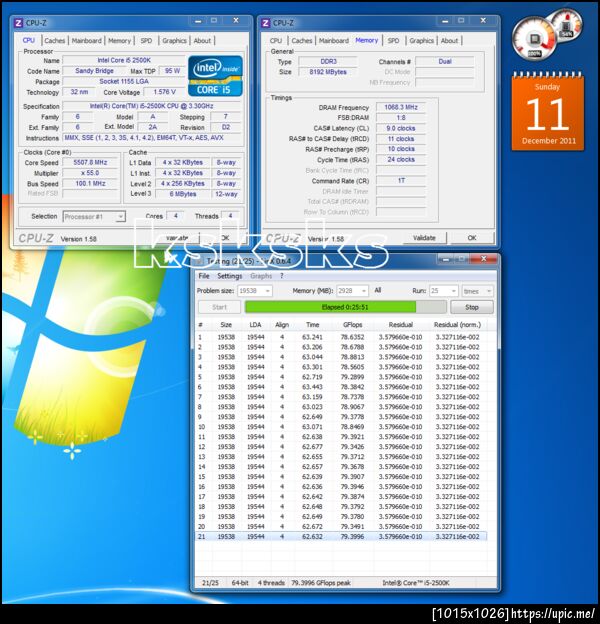Open the calendar gadget showing December 11

coord(548,111)
